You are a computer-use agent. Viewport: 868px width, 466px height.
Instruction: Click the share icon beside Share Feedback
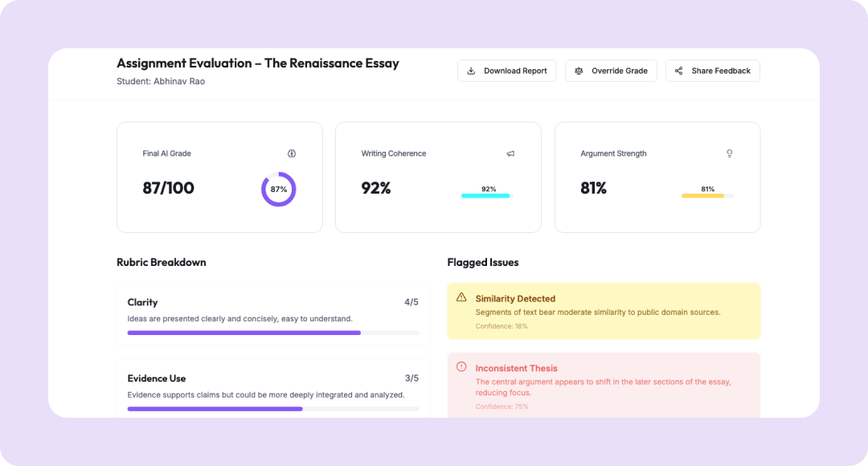click(x=679, y=71)
